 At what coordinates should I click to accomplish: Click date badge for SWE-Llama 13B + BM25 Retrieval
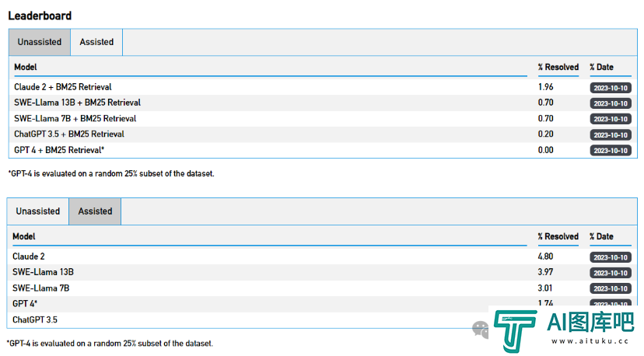coord(611,103)
